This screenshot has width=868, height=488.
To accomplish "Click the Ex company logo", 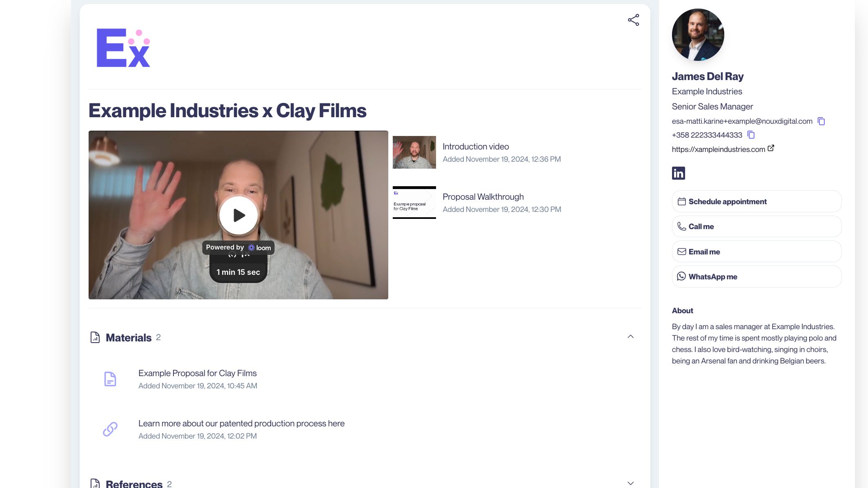I will pyautogui.click(x=123, y=48).
